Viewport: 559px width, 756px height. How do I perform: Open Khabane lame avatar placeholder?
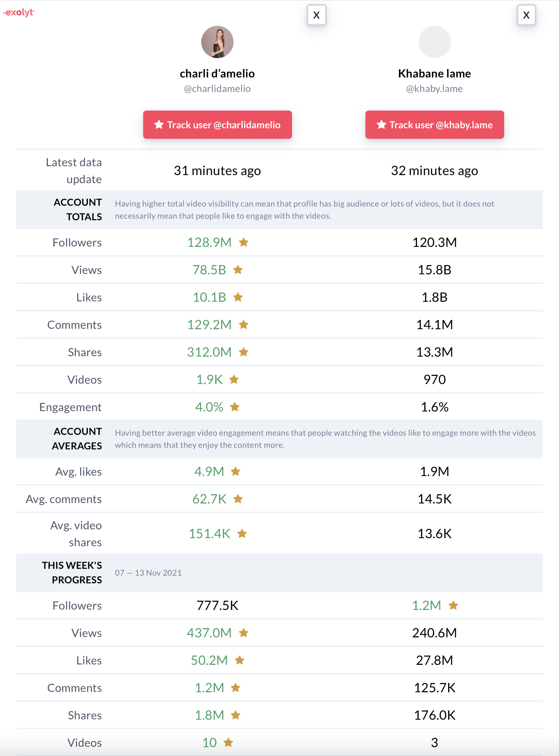coord(434,42)
